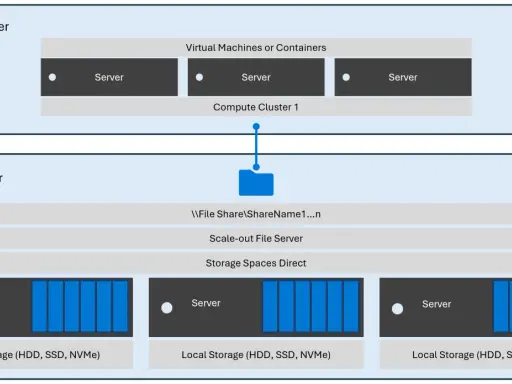The height and width of the screenshot is (384, 512).
Task: Click the blue drive bays in middle storage Server
Action: pos(311,306)
